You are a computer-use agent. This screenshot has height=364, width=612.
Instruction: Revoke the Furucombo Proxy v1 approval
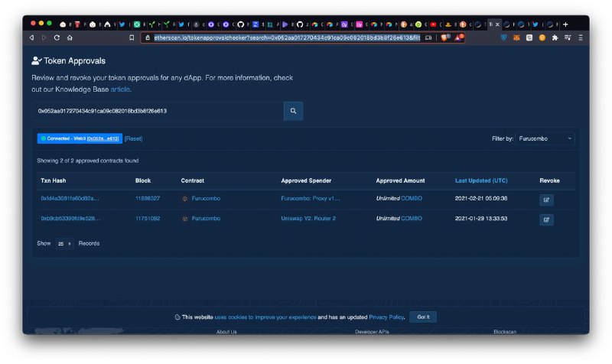click(546, 200)
